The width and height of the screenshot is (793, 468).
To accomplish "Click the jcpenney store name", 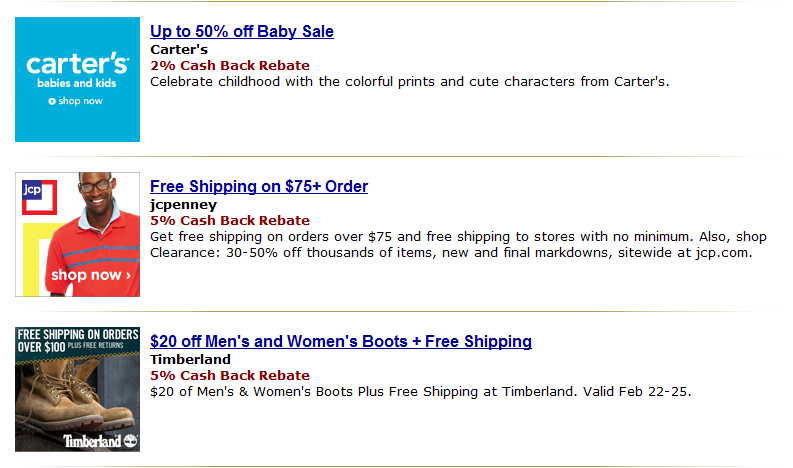I will coord(183,205).
